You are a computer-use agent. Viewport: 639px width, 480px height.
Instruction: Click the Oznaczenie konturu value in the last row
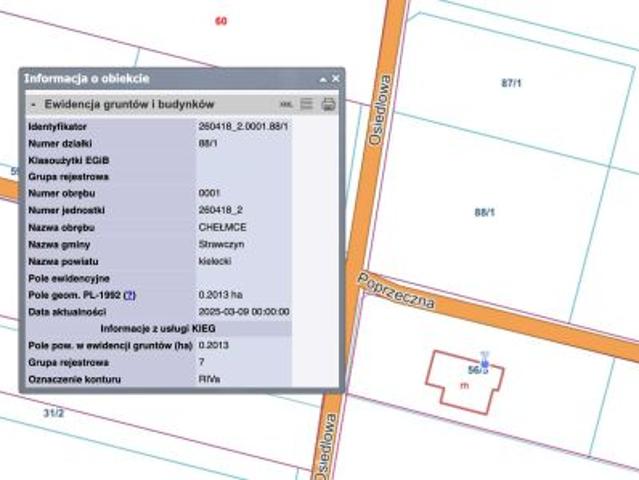209,379
